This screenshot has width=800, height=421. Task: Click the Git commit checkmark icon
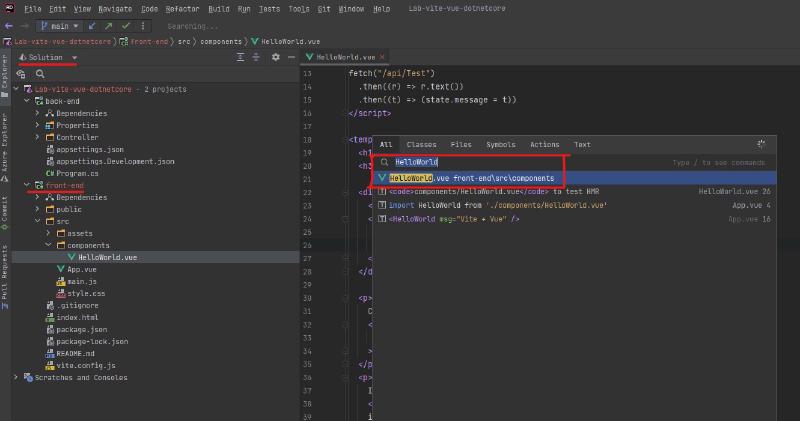pos(125,25)
